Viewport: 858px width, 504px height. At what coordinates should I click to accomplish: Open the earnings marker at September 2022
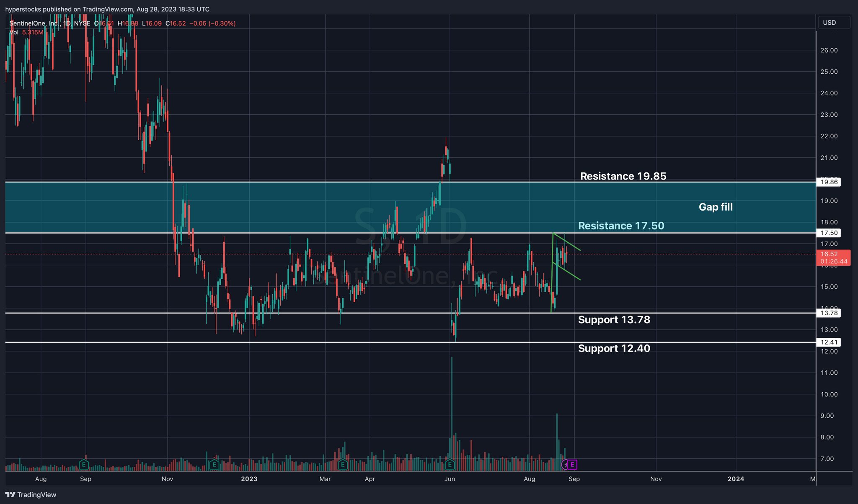[84, 464]
